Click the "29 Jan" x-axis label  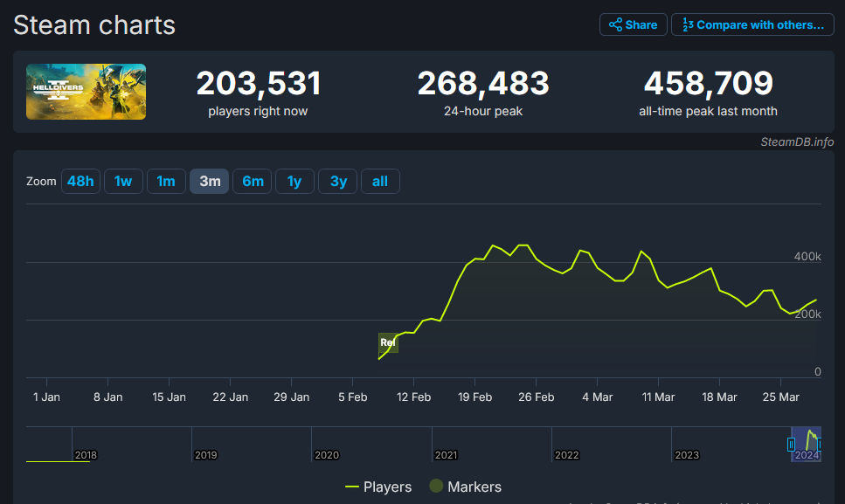point(292,397)
